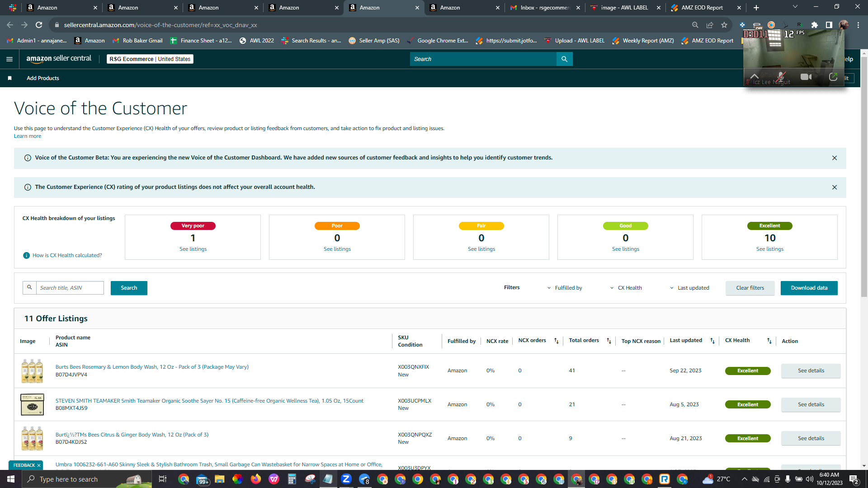868x488 pixels.
Task: Click the Clear filters button
Action: click(750, 288)
